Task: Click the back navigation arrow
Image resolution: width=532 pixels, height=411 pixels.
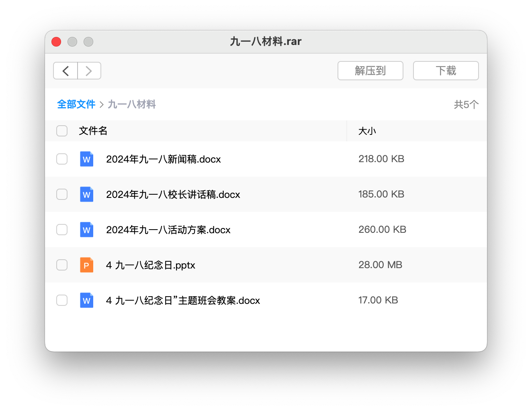Action: [65, 71]
